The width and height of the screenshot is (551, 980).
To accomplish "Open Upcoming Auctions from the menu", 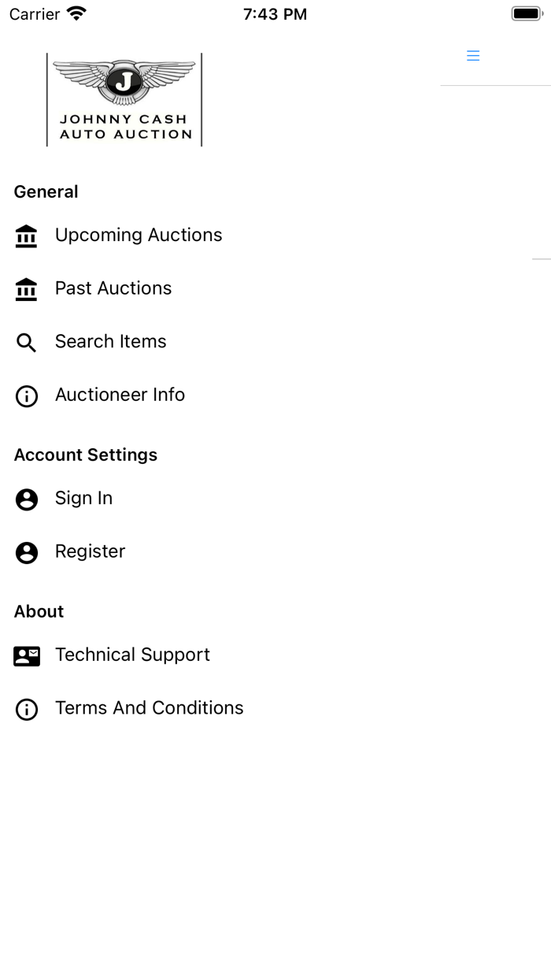I will pos(139,235).
